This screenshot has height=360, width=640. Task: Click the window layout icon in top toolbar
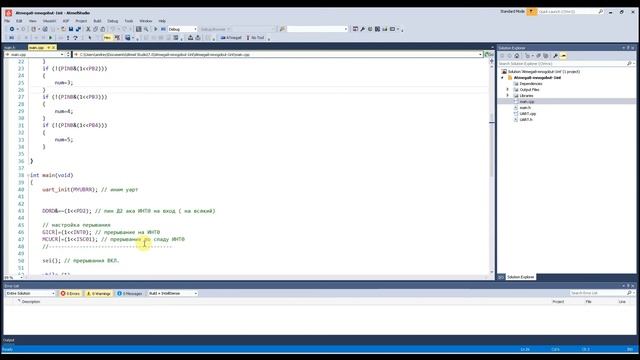point(392,29)
